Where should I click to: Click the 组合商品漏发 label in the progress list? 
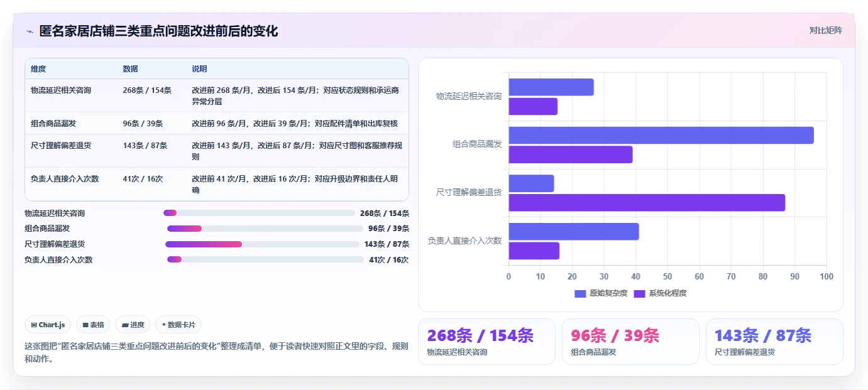[x=47, y=229]
